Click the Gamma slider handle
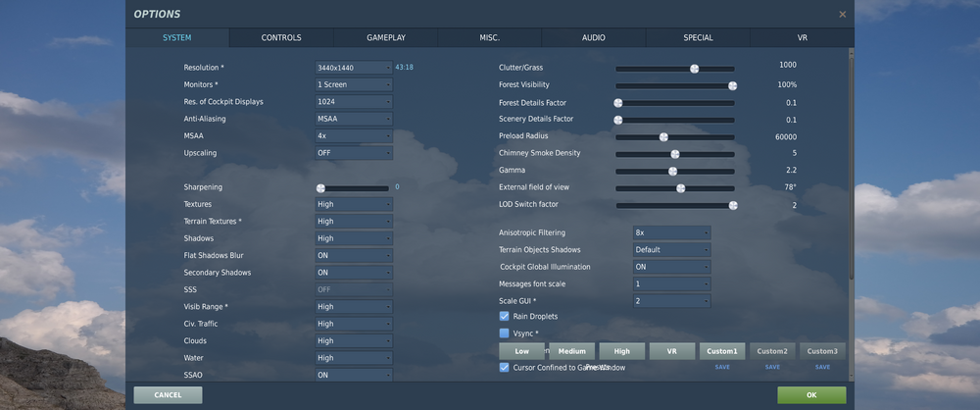Image resolution: width=980 pixels, height=410 pixels. [x=672, y=171]
